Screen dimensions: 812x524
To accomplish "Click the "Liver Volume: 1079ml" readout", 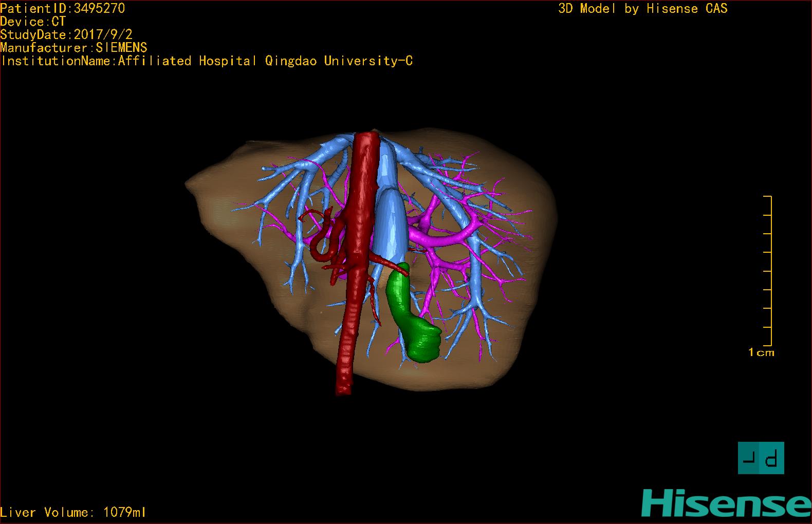I will coord(73,512).
